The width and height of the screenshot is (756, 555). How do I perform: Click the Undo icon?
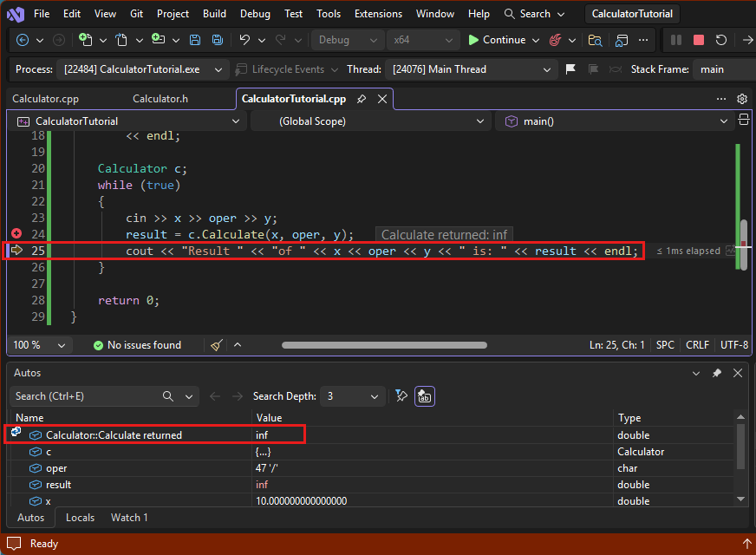[245, 40]
